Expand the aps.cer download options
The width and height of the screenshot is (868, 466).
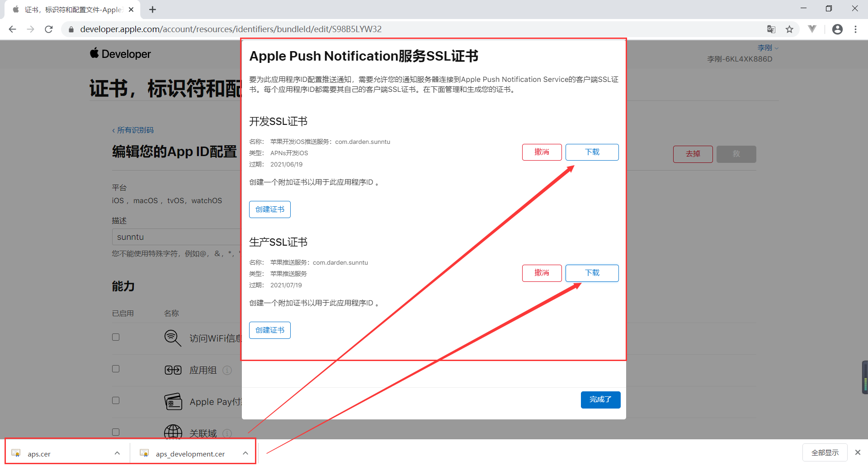tap(117, 453)
